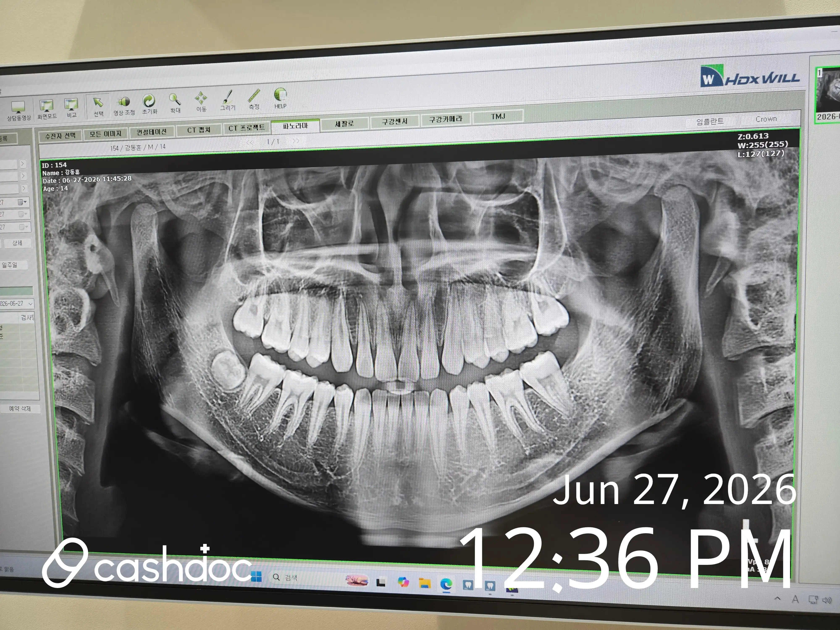Open the CT 프로젝트 tab

pyautogui.click(x=247, y=128)
